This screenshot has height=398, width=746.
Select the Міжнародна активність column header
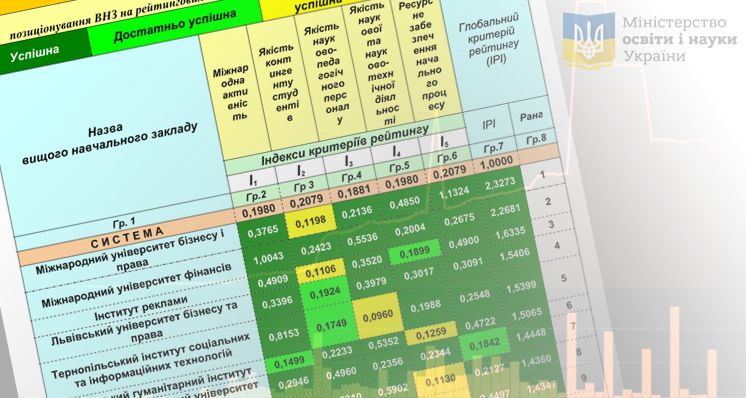236,93
